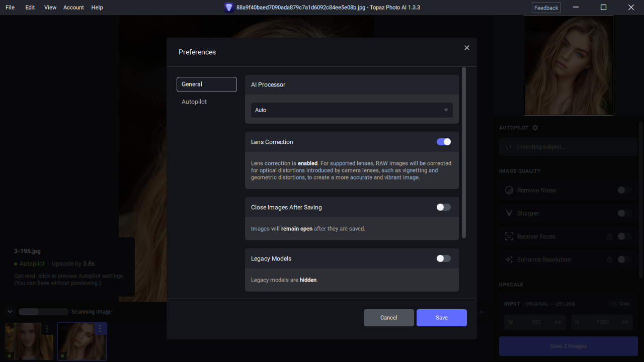The image size is (644, 362).
Task: Turn on the Legacy Models toggle
Action: 444,258
